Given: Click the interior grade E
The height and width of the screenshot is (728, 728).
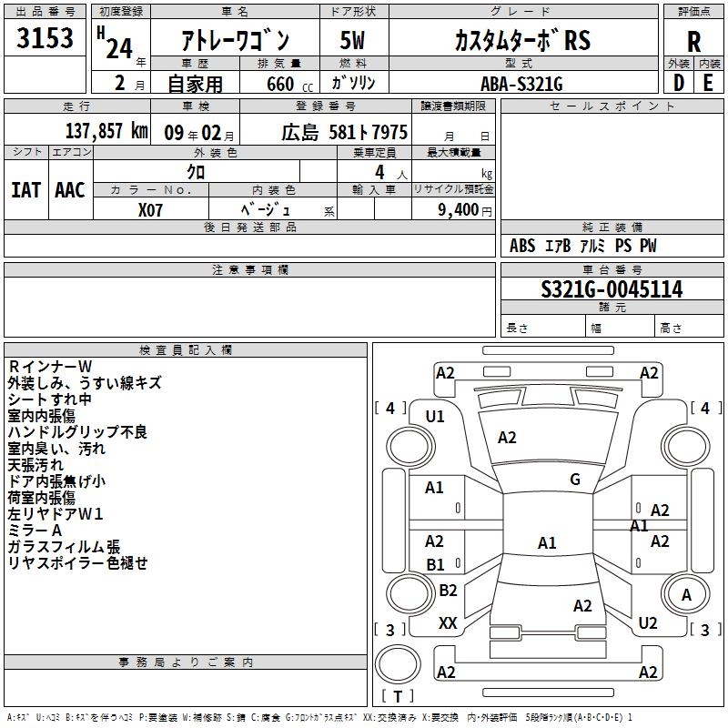Looking at the screenshot, I should 709,83.
